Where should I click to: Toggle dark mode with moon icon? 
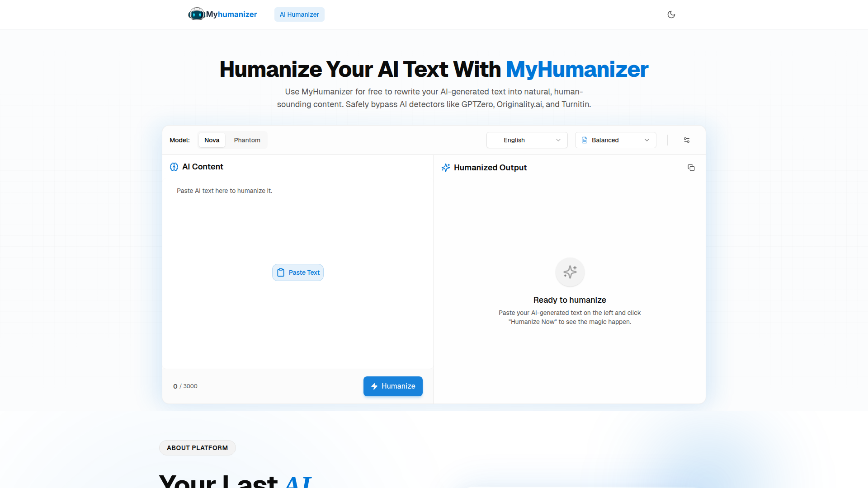click(x=671, y=14)
